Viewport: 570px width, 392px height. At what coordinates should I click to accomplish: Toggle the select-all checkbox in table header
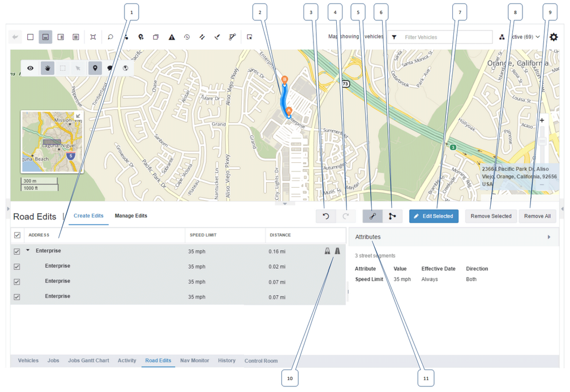click(x=17, y=235)
